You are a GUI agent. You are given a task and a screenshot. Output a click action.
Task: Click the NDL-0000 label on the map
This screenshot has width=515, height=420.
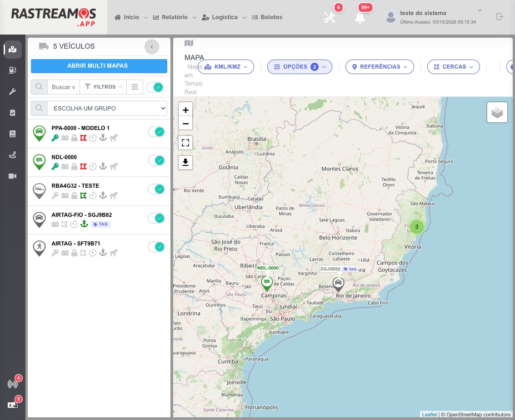point(268,268)
